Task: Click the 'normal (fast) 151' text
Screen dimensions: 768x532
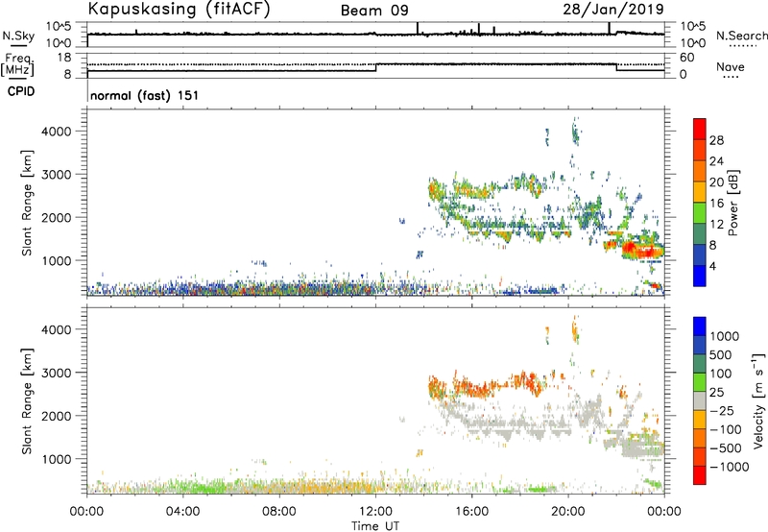Action: tap(145, 95)
